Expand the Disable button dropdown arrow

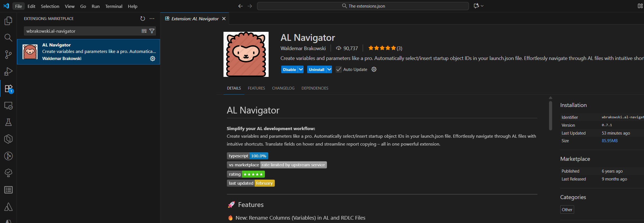301,70
